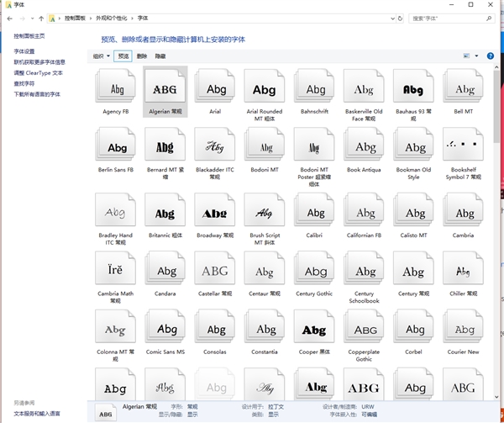The height and width of the screenshot is (423, 504).
Task: Select the Britannic font icon
Action: [165, 209]
